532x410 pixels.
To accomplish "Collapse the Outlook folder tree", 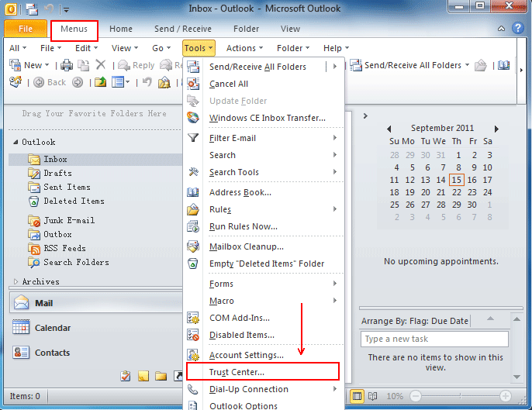I will pos(16,142).
